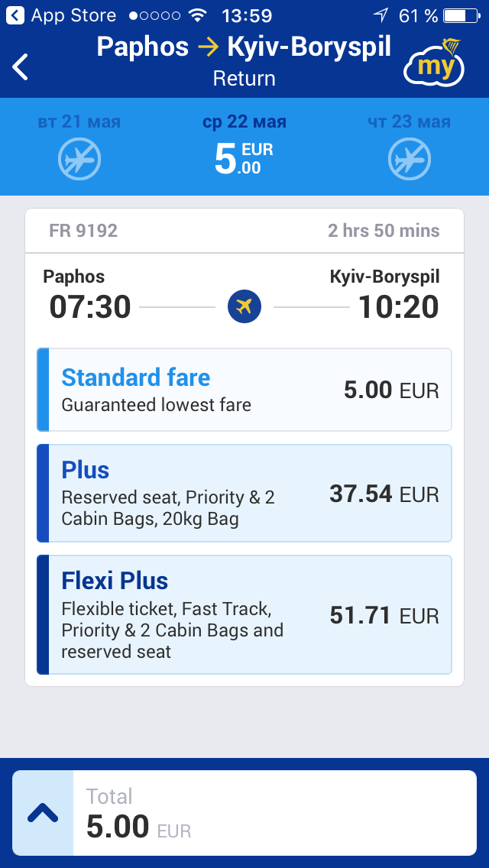Tap the no-flight icon for 23 мая
The height and width of the screenshot is (868, 489).
(x=410, y=160)
